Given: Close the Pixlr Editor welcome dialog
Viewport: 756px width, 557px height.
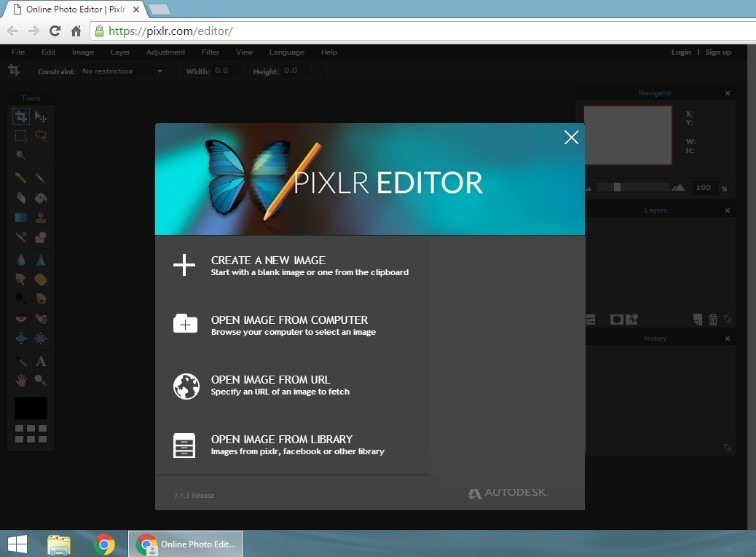Looking at the screenshot, I should (571, 137).
